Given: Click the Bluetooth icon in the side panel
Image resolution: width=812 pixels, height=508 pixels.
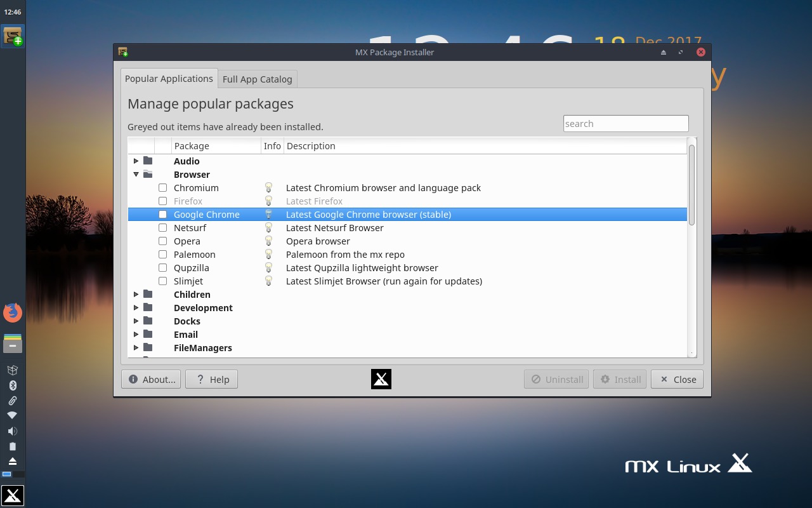Looking at the screenshot, I should 13,385.
